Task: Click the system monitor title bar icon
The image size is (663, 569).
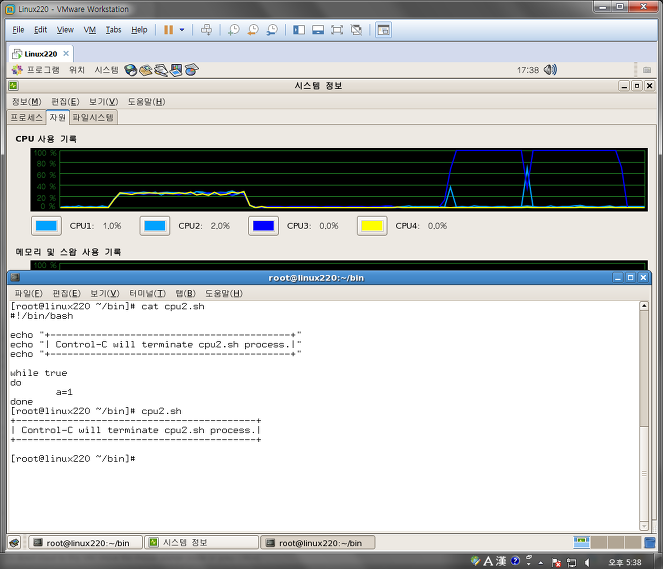Action: (x=13, y=85)
